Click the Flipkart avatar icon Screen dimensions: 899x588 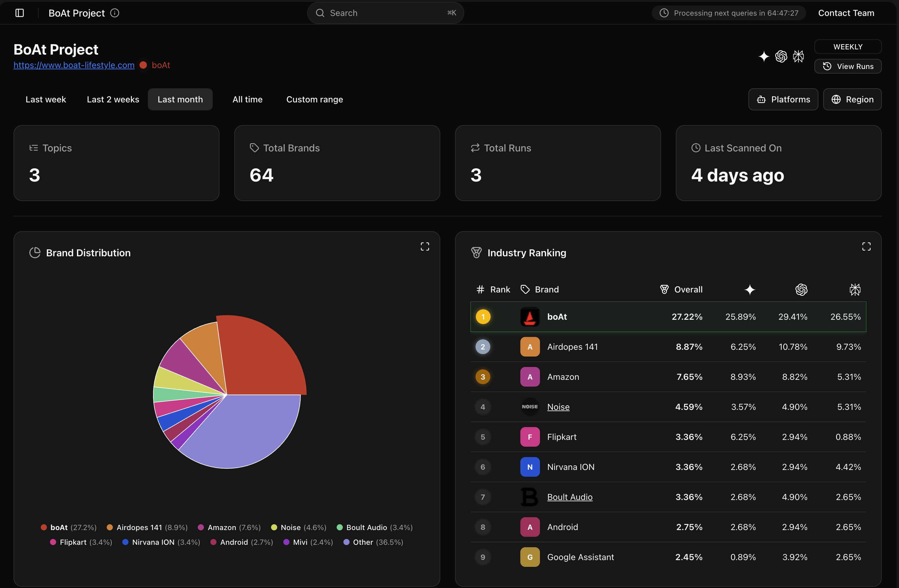coord(530,437)
